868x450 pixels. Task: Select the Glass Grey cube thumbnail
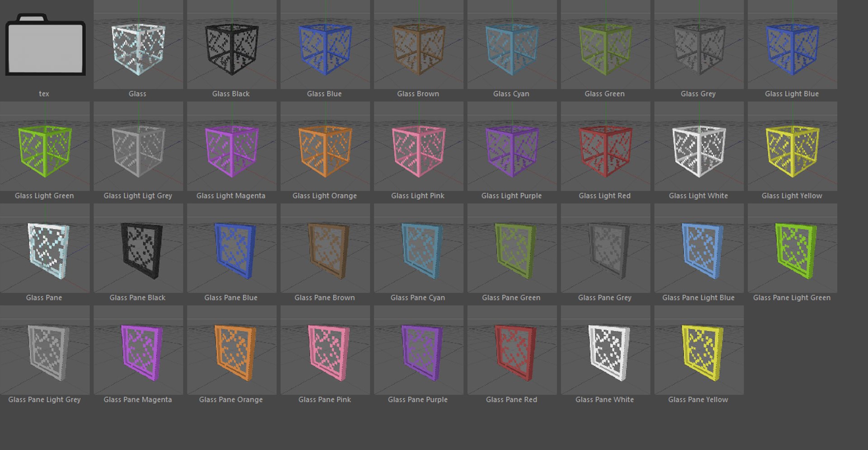[699, 44]
